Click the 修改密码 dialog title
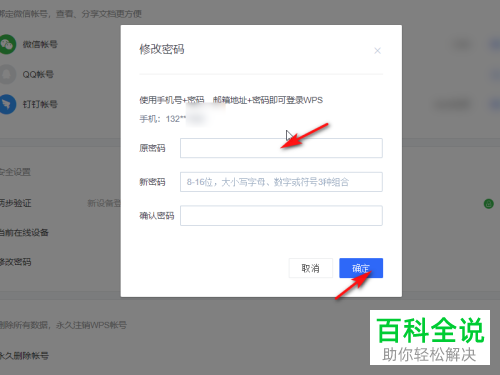Viewport: 500px width, 375px height. [x=162, y=49]
